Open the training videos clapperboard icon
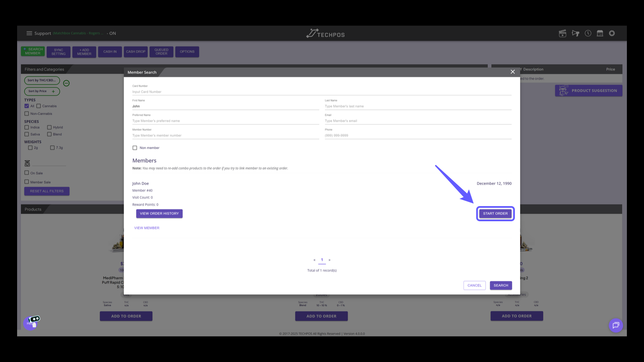Screen dimensions: 644x362 [562, 33]
